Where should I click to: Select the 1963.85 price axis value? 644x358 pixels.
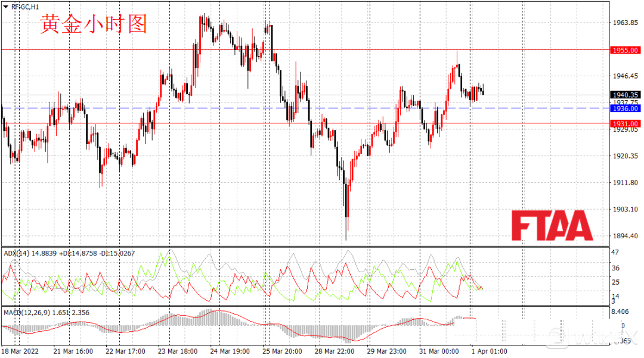pyautogui.click(x=626, y=23)
